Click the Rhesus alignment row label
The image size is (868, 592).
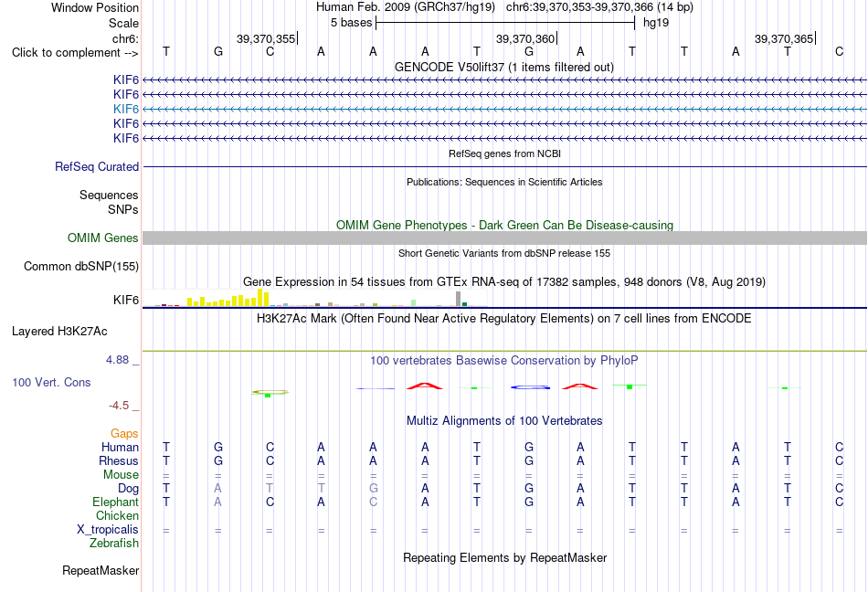pos(119,460)
